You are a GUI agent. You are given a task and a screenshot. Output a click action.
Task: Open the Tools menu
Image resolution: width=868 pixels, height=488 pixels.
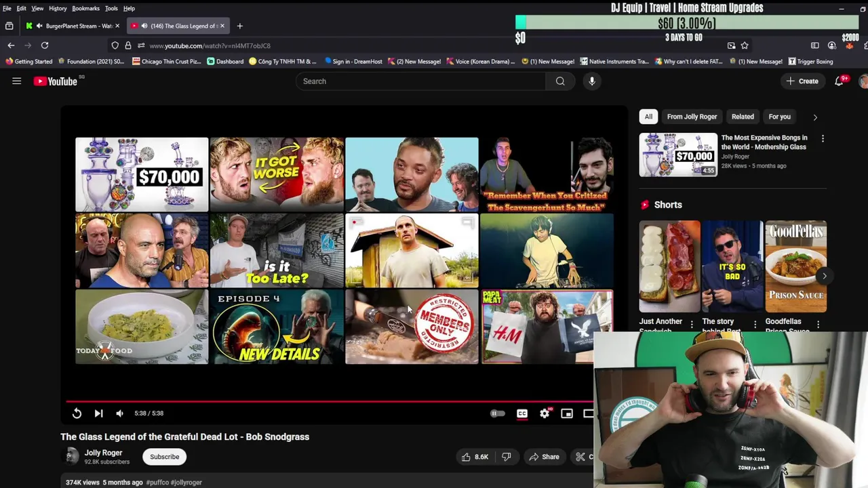coord(111,8)
